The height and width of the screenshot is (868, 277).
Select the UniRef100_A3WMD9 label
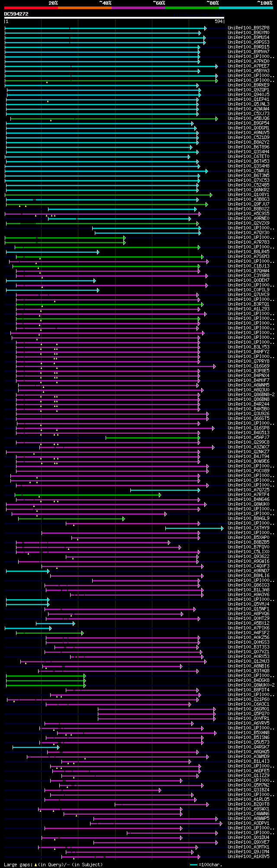(x=248, y=757)
